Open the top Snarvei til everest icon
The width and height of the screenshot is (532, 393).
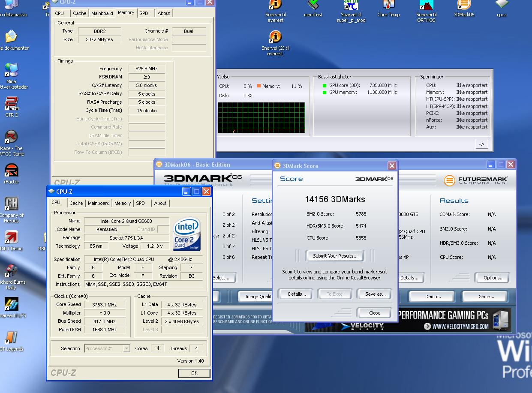tap(275, 5)
